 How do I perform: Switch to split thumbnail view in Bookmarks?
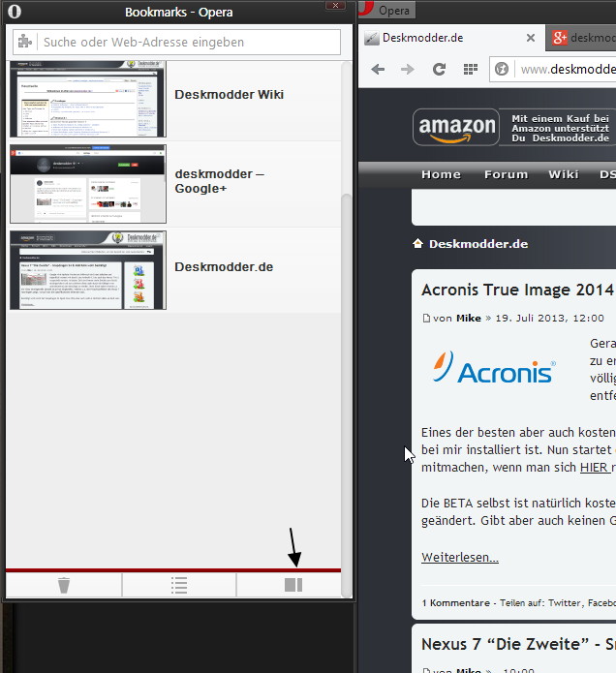pos(293,585)
